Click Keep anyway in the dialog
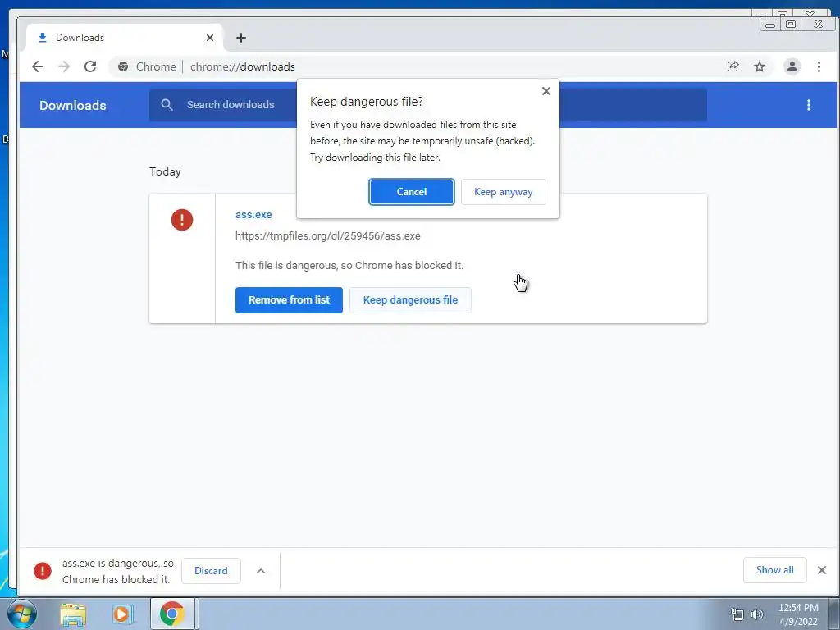The width and height of the screenshot is (840, 630). 503,192
